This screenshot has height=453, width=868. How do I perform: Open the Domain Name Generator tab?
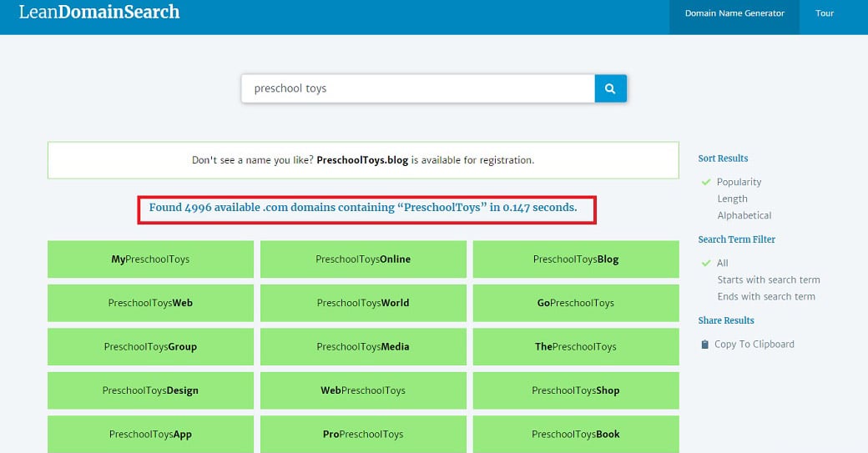click(734, 13)
